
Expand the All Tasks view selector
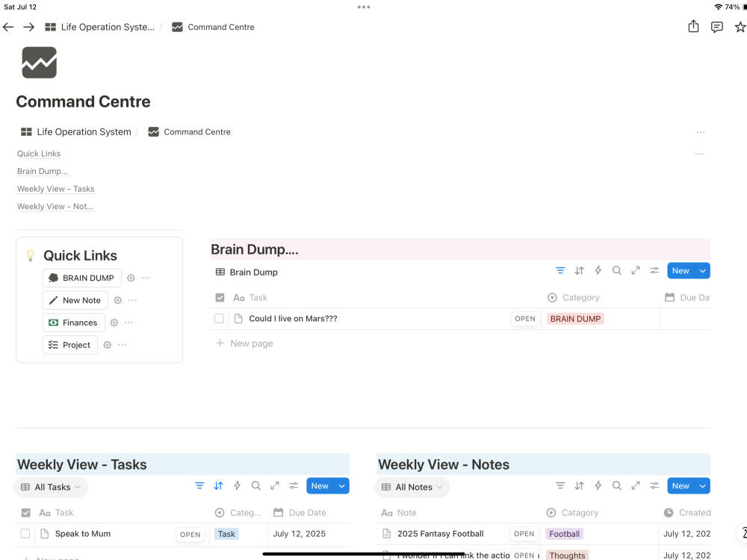(x=52, y=487)
